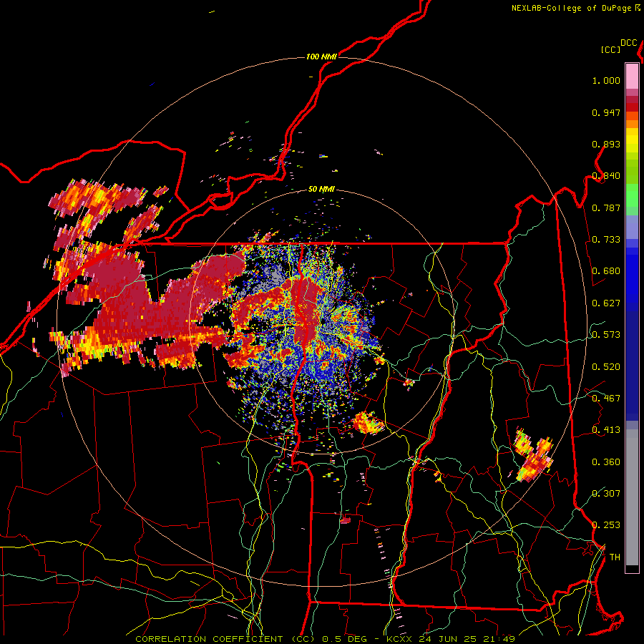
Task: Pick the yellow segment of the color bar
Action: click(x=632, y=140)
